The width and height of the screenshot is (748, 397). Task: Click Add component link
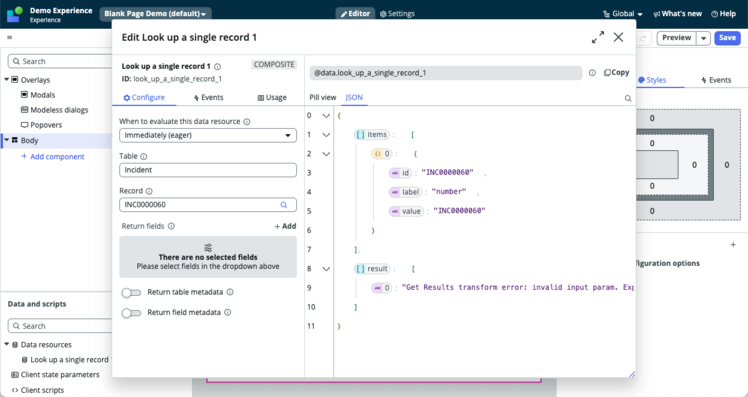point(53,157)
